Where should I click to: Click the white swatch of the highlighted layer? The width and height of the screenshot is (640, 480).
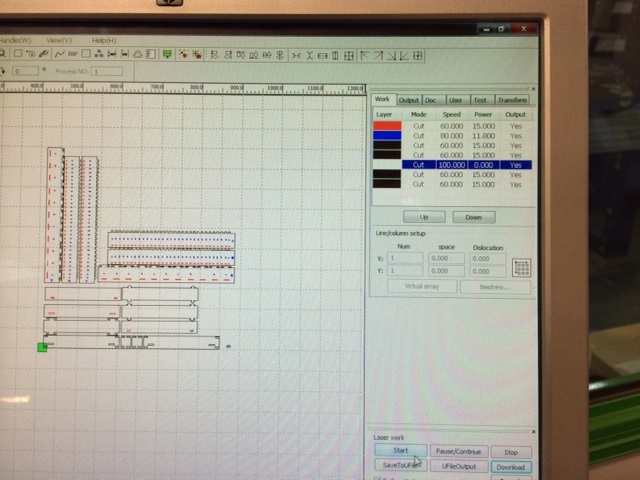(x=387, y=164)
